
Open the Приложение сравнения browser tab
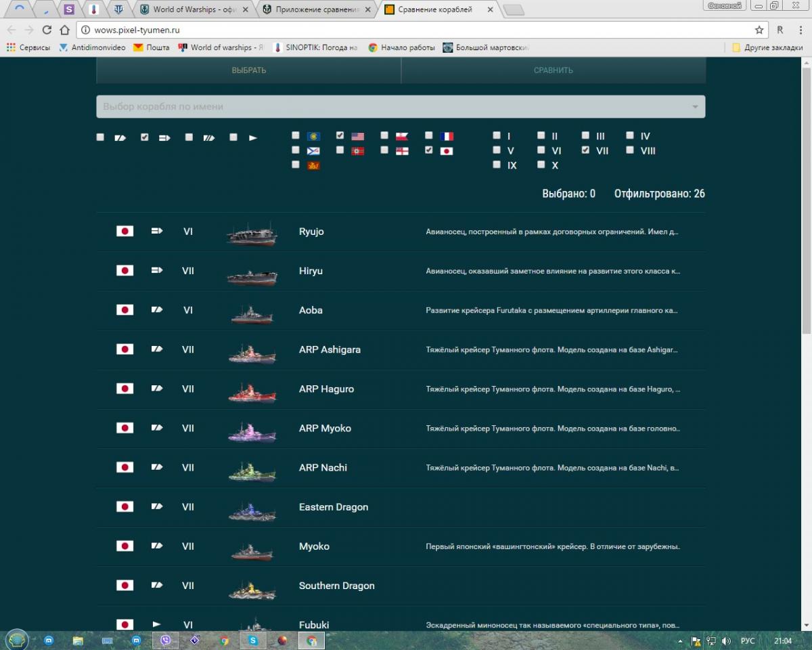pyautogui.click(x=316, y=9)
